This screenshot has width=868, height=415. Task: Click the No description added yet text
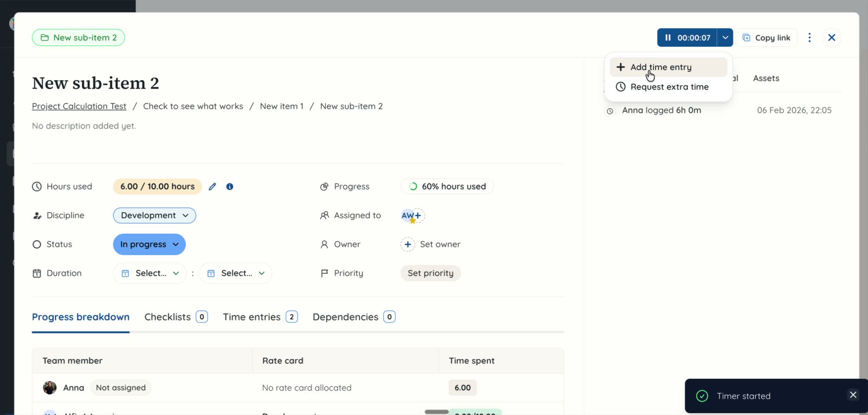tap(84, 126)
